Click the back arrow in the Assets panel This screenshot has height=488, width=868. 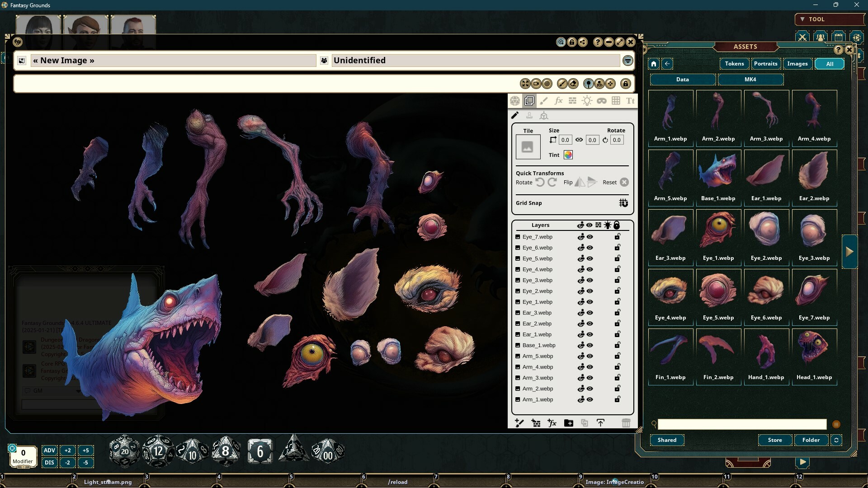(668, 64)
